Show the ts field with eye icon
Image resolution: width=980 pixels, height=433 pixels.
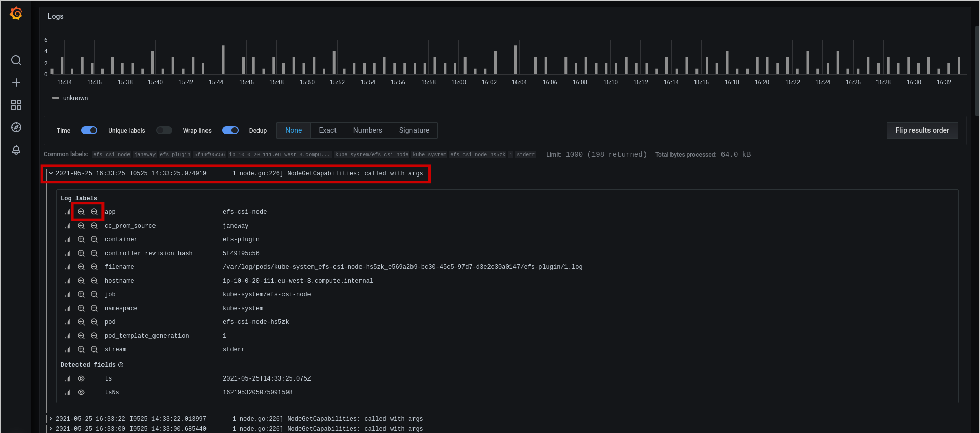[x=81, y=378]
